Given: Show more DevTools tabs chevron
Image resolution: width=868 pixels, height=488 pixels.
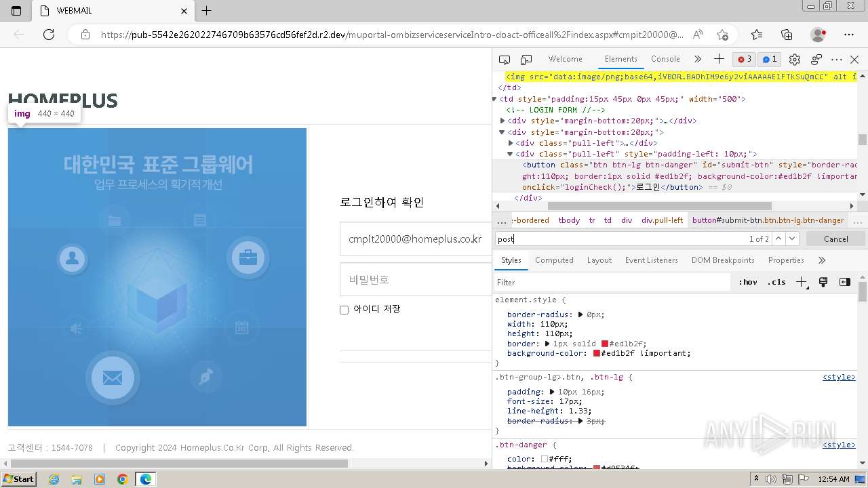Looking at the screenshot, I should pos(697,59).
